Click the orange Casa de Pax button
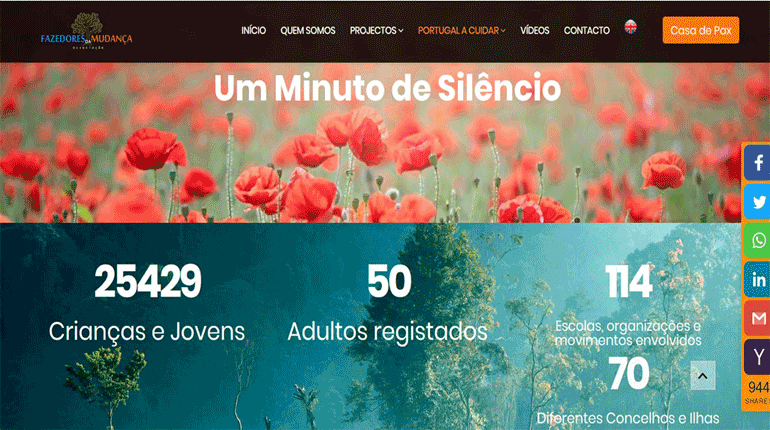The height and width of the screenshot is (430, 770). [x=701, y=30]
